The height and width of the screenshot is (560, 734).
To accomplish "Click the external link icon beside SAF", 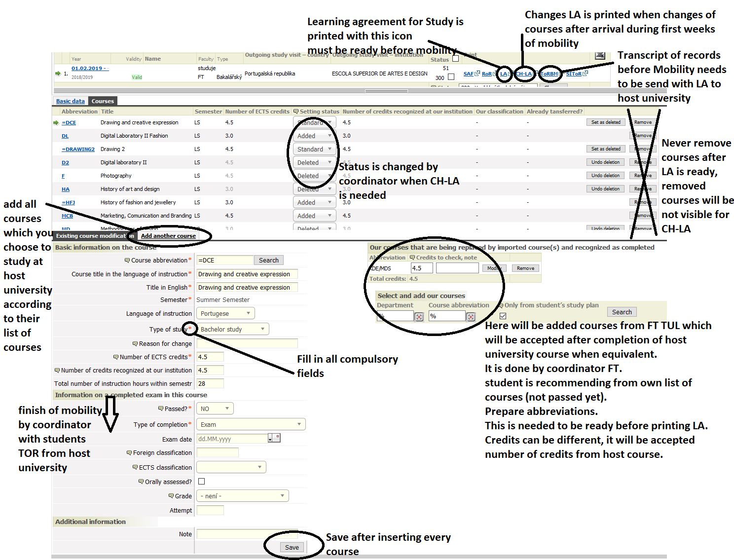I will (x=477, y=74).
